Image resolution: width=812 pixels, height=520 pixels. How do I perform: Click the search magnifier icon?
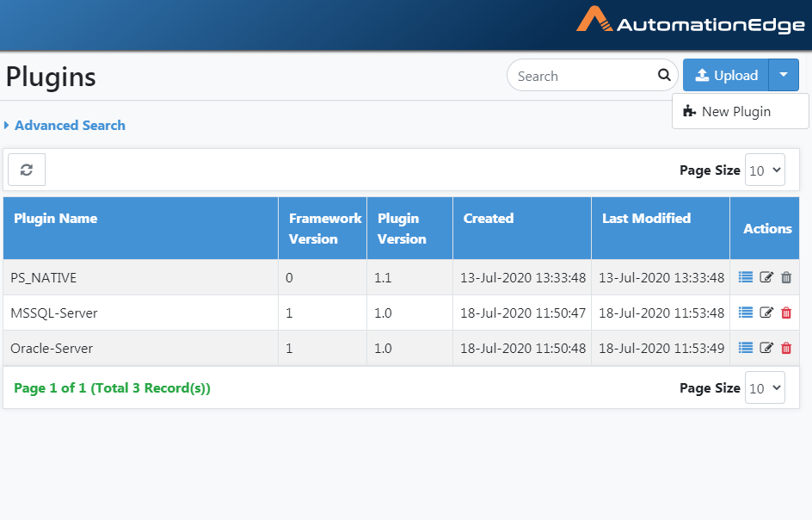[664, 75]
